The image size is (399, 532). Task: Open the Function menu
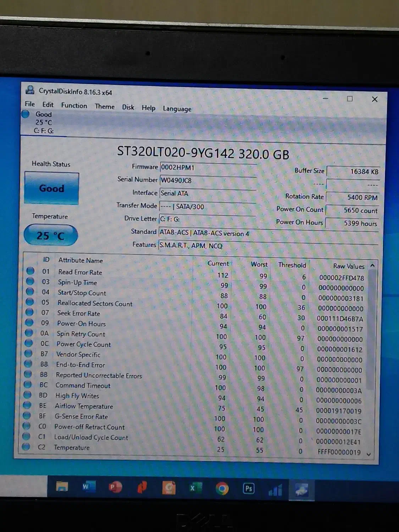(x=74, y=105)
